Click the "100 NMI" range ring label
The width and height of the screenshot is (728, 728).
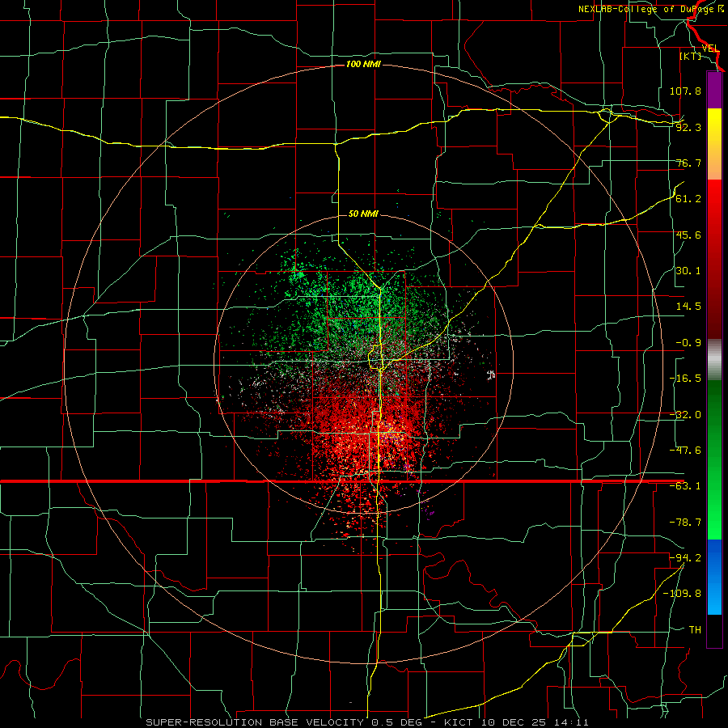[363, 64]
